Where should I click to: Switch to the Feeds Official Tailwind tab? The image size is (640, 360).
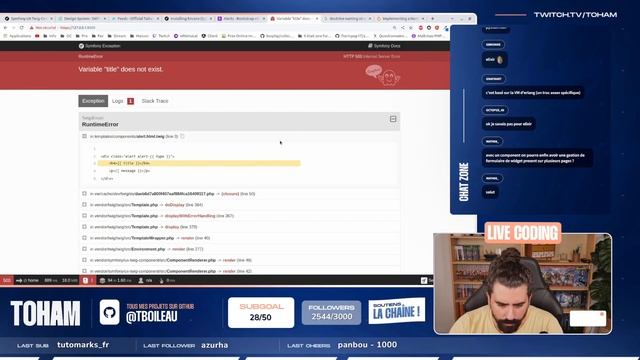(x=135, y=18)
